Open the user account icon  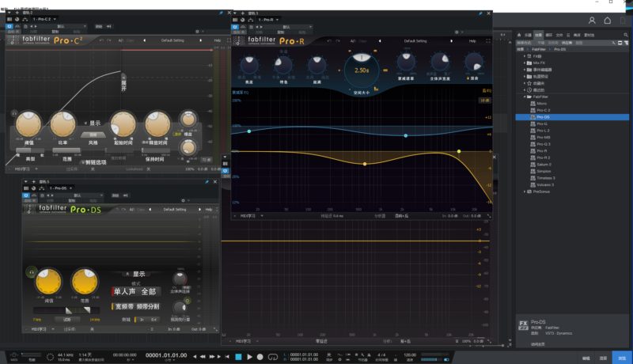(592, 21)
